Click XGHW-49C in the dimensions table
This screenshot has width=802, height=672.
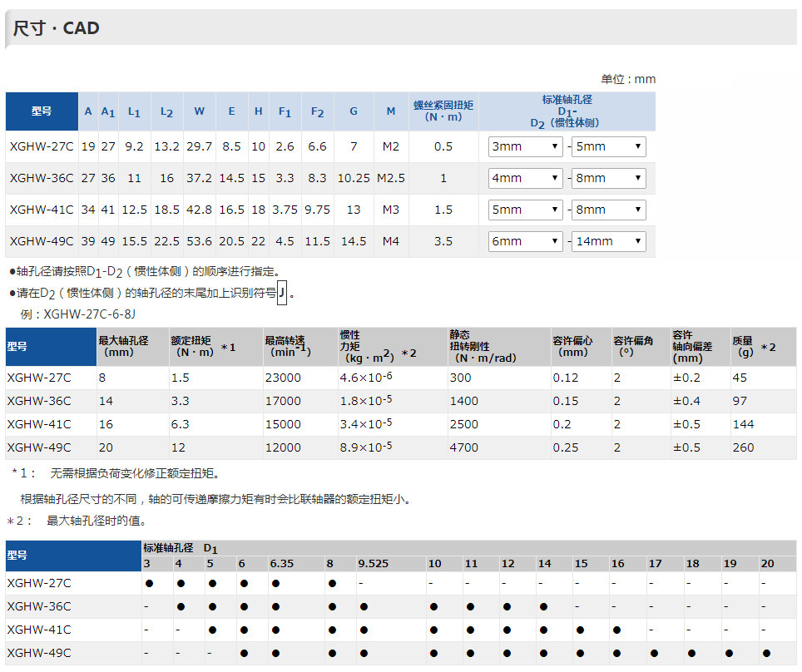coord(42,241)
